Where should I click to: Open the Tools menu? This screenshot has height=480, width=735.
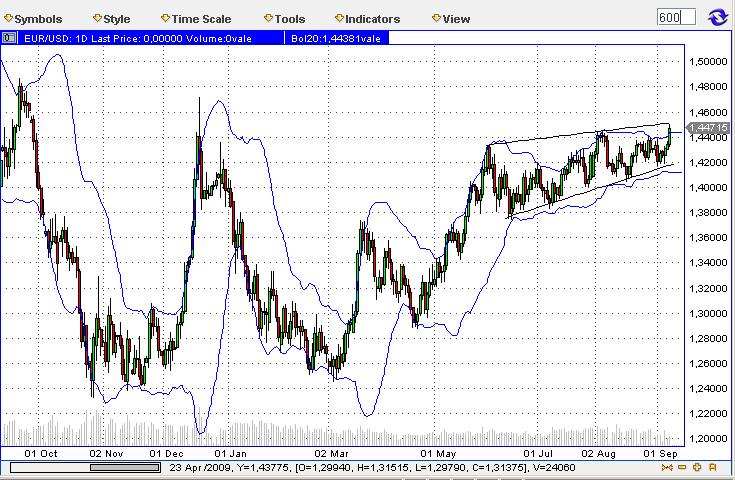[x=285, y=19]
